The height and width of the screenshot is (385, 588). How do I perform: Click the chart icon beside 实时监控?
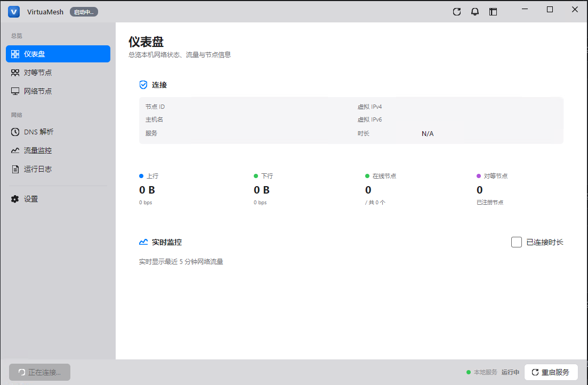pyautogui.click(x=143, y=242)
